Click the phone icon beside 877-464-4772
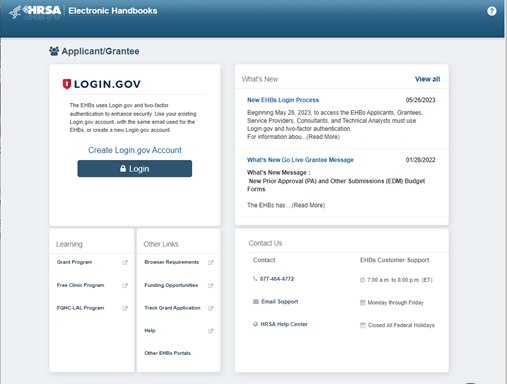Screen dimensions: 507x384 pyautogui.click(x=255, y=279)
